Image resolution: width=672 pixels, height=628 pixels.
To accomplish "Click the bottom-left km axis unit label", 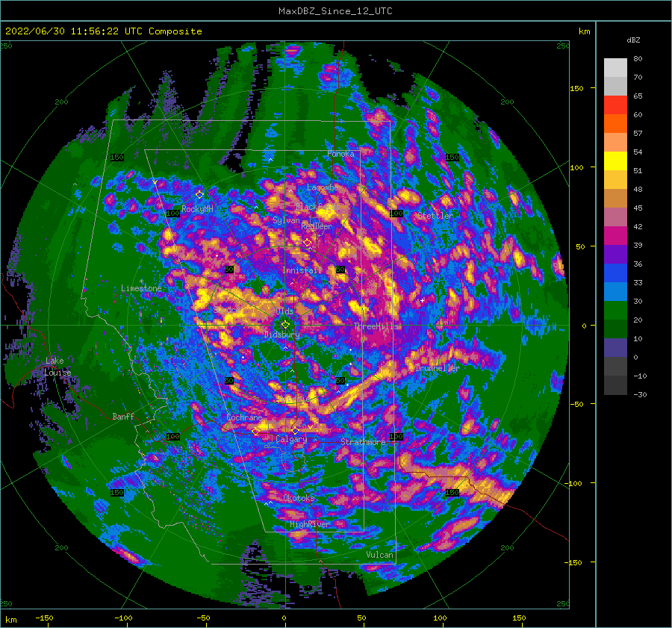I will point(10,620).
